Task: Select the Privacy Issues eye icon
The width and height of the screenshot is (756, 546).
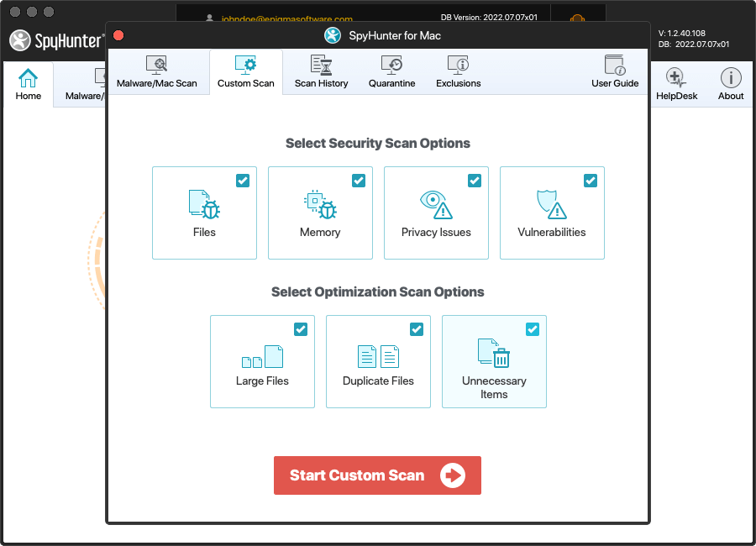Action: [x=436, y=204]
